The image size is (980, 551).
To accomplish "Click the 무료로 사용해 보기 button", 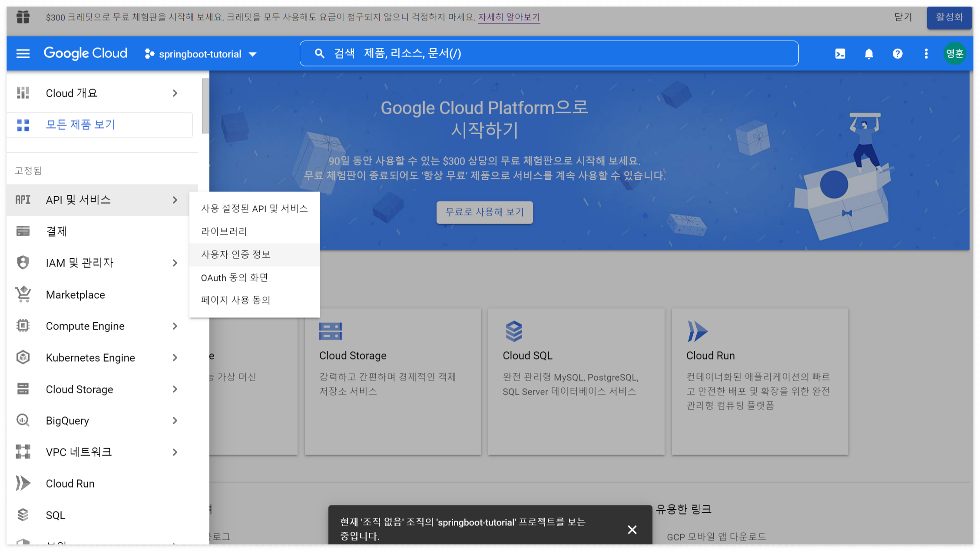I will [484, 212].
